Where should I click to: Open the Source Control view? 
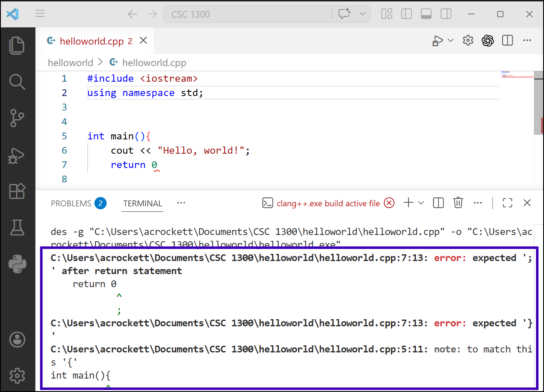(17, 118)
